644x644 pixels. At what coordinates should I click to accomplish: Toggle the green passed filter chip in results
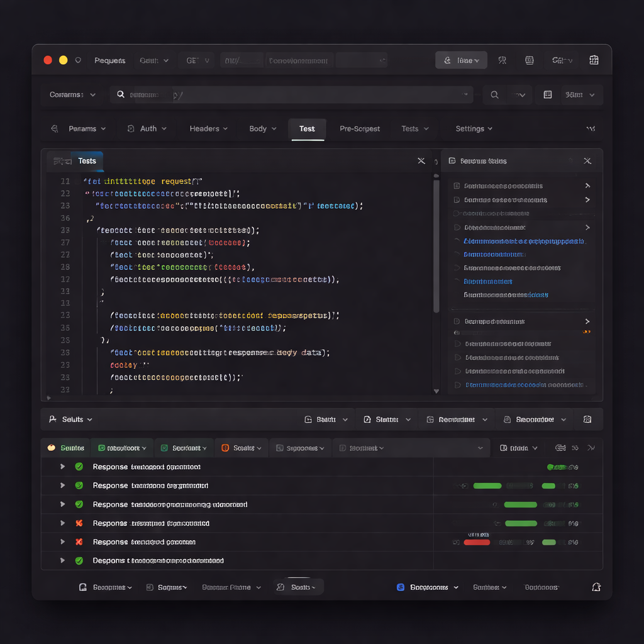(x=122, y=448)
